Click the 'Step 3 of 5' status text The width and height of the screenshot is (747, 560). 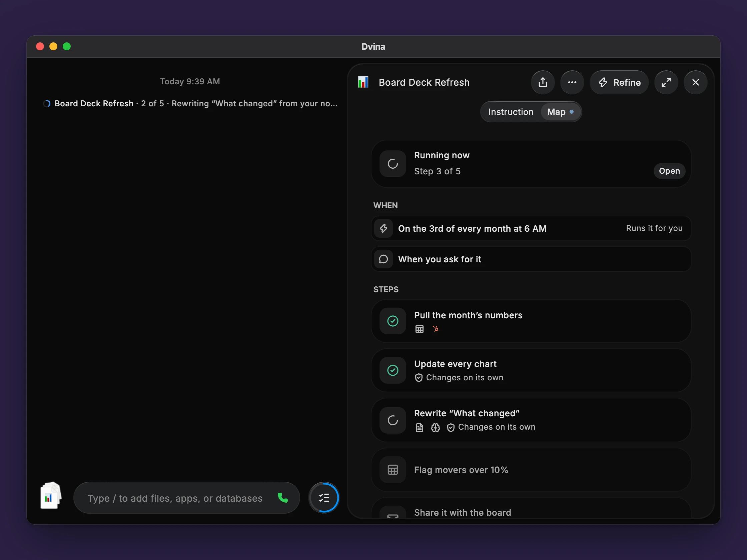(437, 171)
